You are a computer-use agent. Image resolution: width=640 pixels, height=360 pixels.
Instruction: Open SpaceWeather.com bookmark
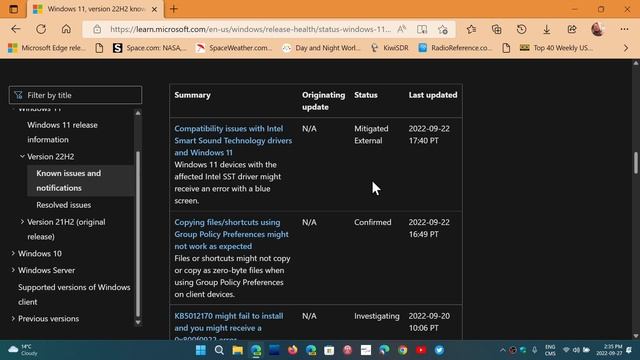(x=234, y=48)
